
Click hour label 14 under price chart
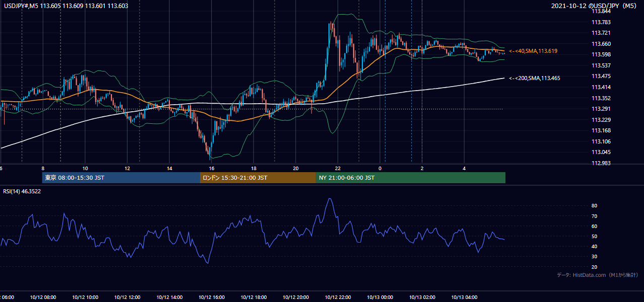coord(169,169)
